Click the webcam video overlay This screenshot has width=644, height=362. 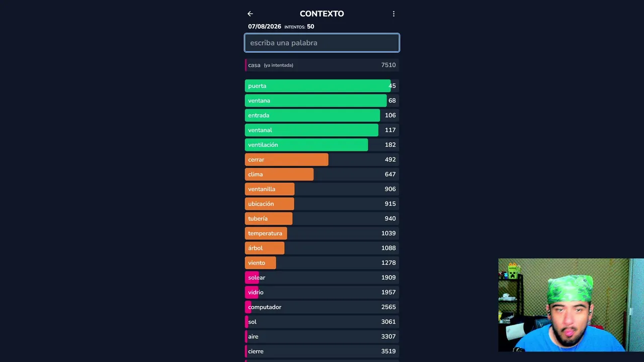[571, 305]
